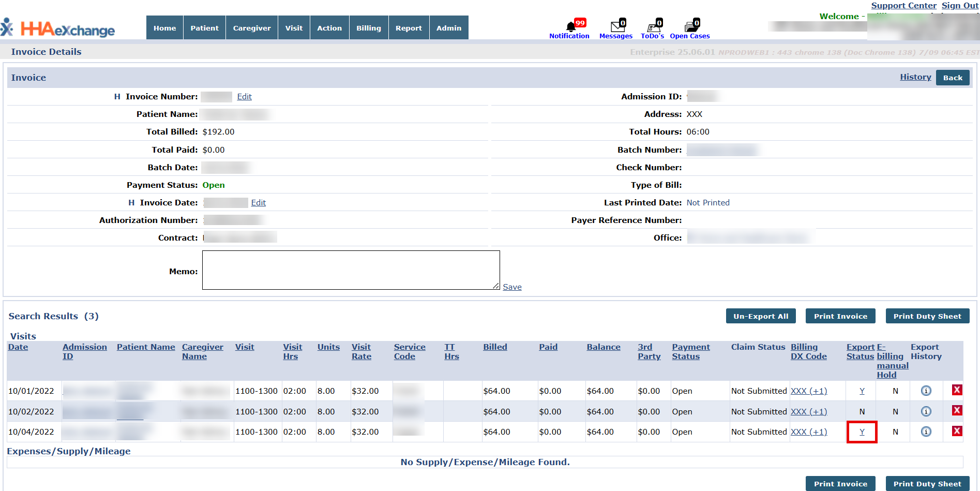Open the Support Center link
Image resolution: width=980 pixels, height=491 pixels.
(903, 6)
